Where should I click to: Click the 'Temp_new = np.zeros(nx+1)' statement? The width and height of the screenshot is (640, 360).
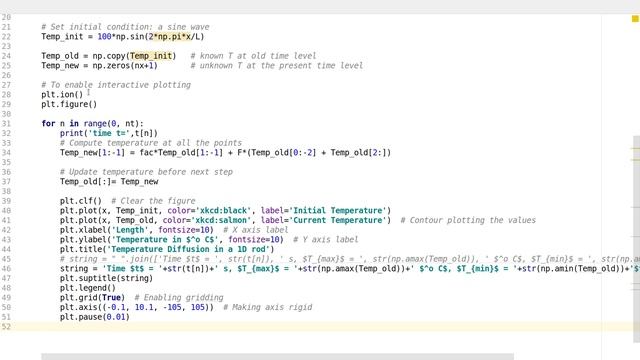click(99, 65)
